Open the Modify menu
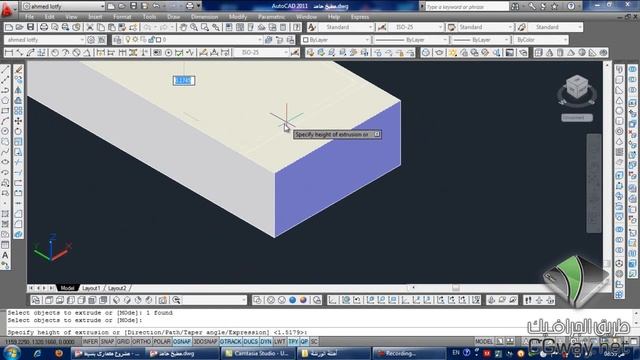Screen dimensions: 640x360 point(238,17)
